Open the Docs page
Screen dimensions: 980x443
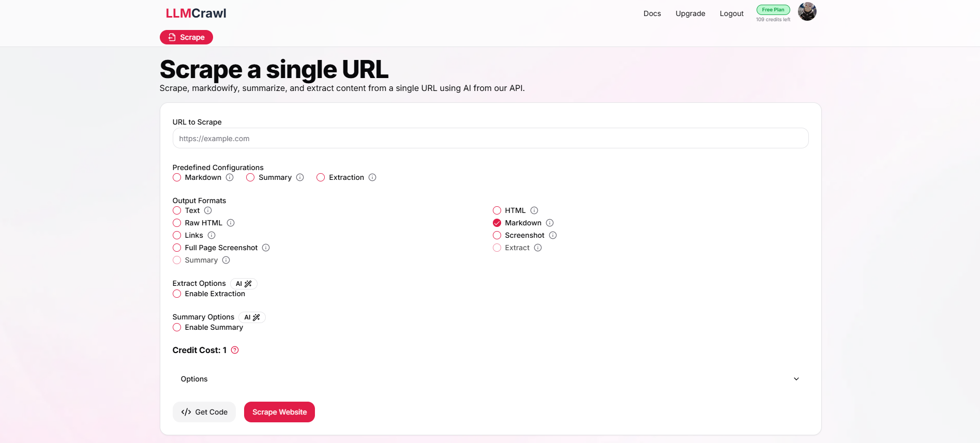[x=652, y=13]
